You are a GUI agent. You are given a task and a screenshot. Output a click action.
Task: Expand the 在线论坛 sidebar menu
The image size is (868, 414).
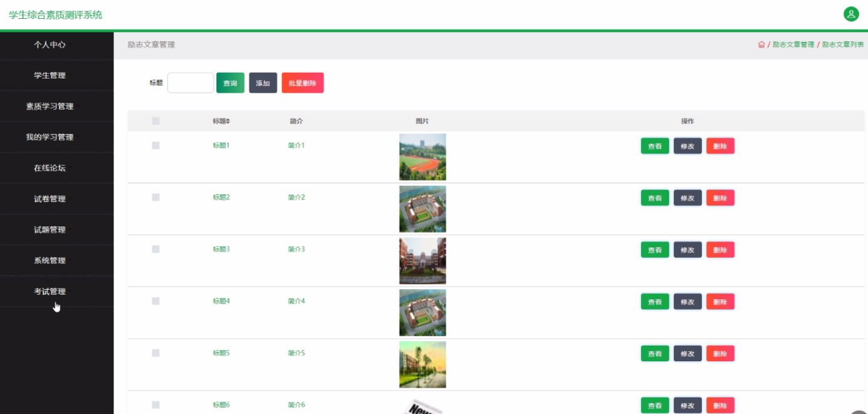tap(56, 167)
